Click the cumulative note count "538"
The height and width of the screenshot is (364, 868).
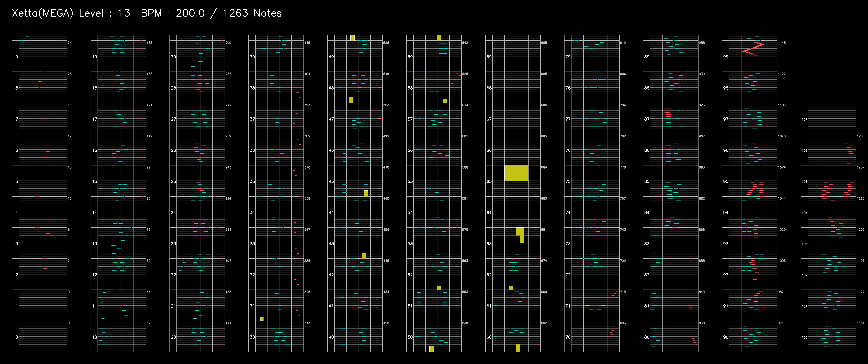(465, 323)
